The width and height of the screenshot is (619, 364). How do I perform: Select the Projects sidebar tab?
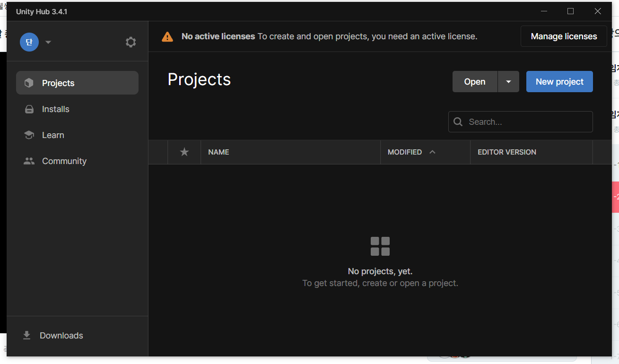77,83
